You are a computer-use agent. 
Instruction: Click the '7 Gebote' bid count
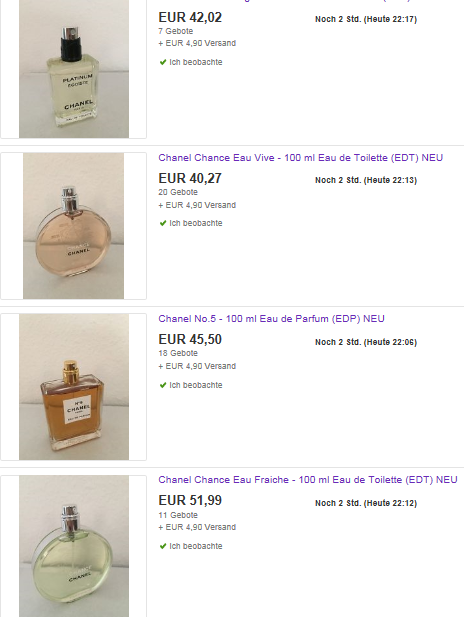176,31
